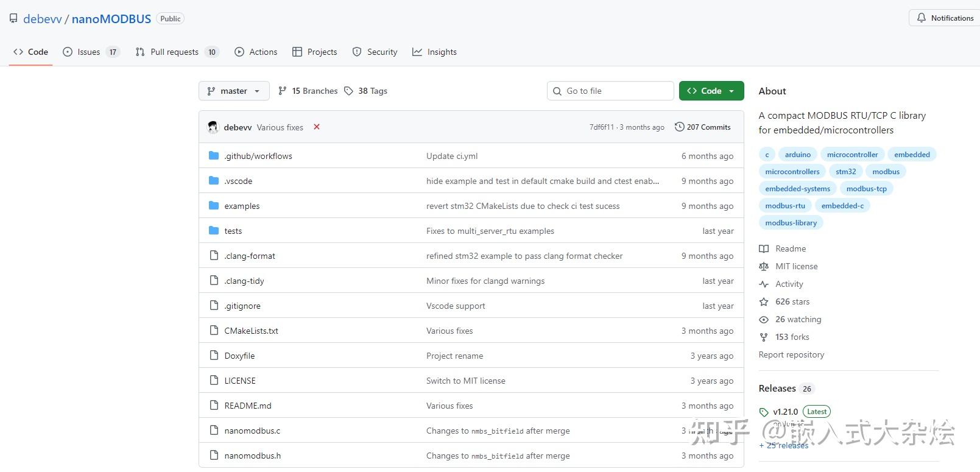Click the eye icon beside 26 watching
The image size is (980, 472).
point(764,319)
